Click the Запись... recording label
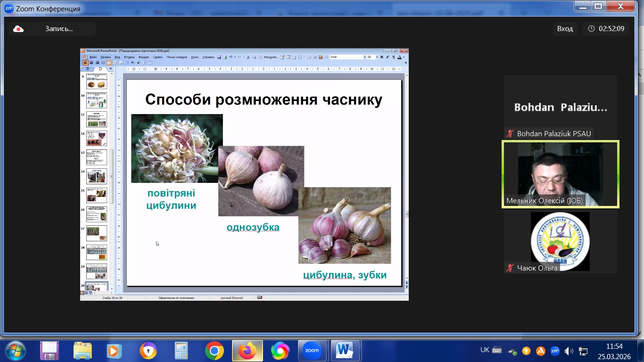Viewport: 644px width, 362px height. coord(59,29)
